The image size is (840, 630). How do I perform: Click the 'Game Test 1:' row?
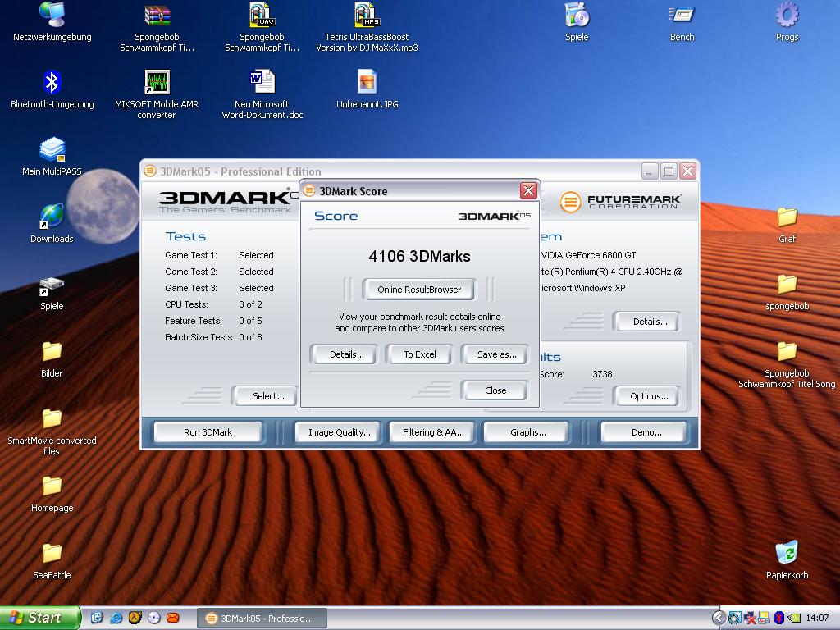click(x=219, y=255)
